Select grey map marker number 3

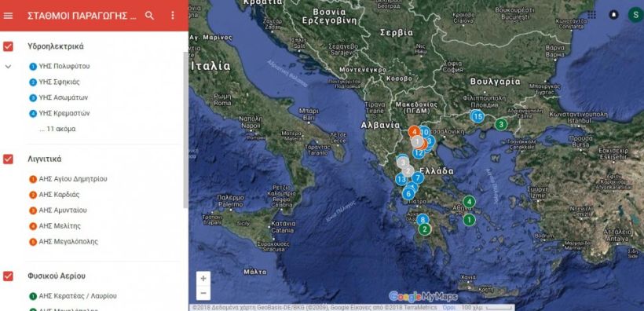click(x=403, y=162)
